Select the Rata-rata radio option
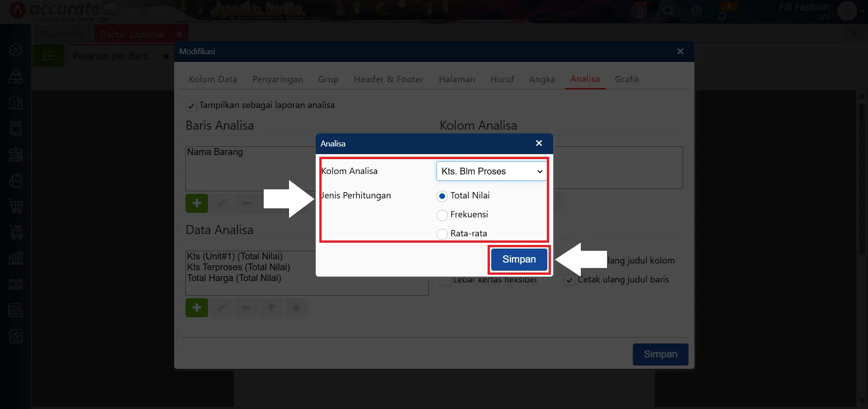This screenshot has width=868, height=409. [x=442, y=234]
